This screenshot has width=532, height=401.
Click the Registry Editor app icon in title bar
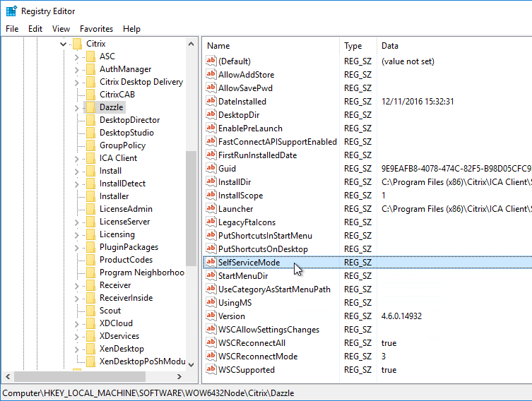[11, 11]
